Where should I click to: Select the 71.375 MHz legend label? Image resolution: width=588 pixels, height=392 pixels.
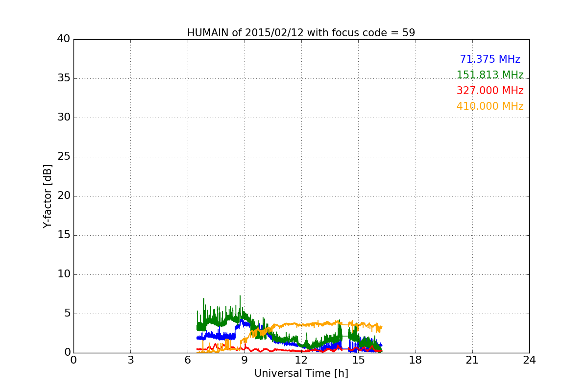point(490,59)
